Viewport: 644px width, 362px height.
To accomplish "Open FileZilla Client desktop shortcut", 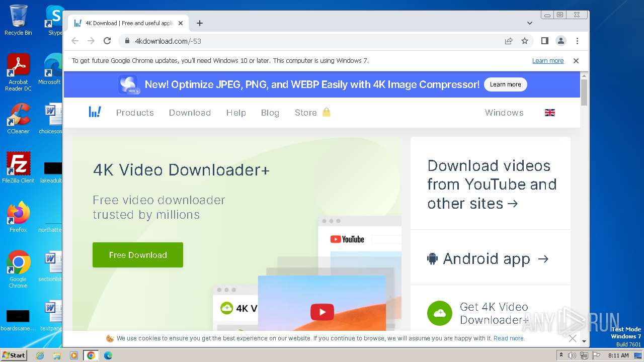I will (x=18, y=168).
